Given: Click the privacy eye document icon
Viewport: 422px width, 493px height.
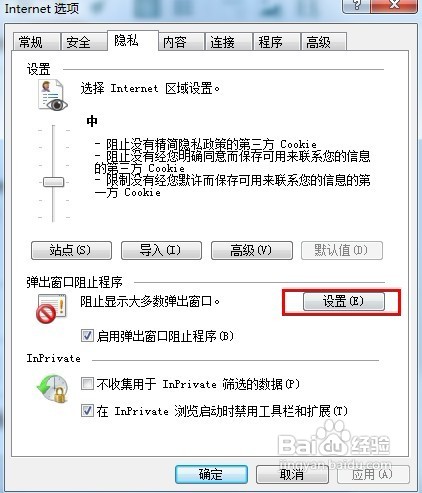Looking at the screenshot, I should tap(53, 96).
